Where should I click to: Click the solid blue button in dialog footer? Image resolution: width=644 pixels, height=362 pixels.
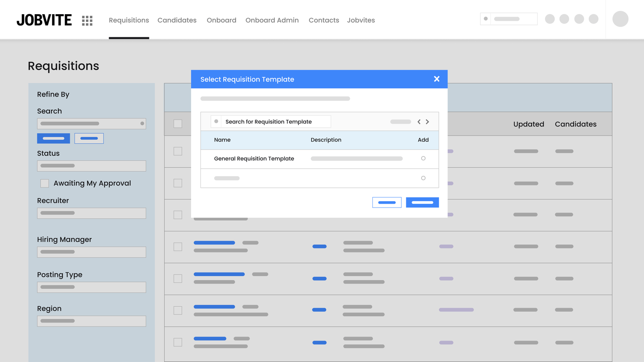pos(422,202)
